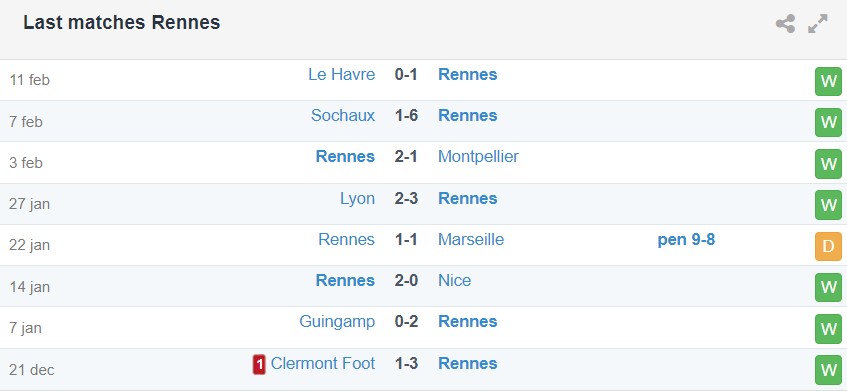Image resolution: width=847 pixels, height=391 pixels.
Task: Open the Sochaux team page
Action: coord(343,116)
